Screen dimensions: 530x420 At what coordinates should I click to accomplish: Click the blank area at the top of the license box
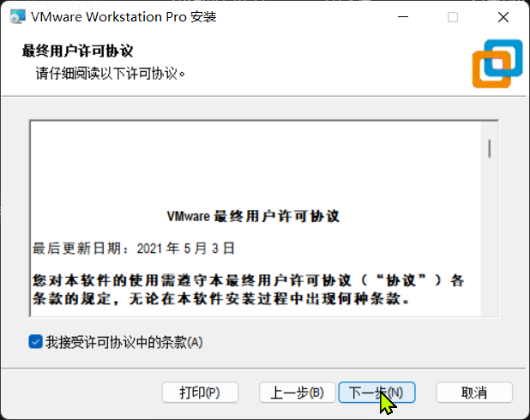pyautogui.click(x=256, y=162)
